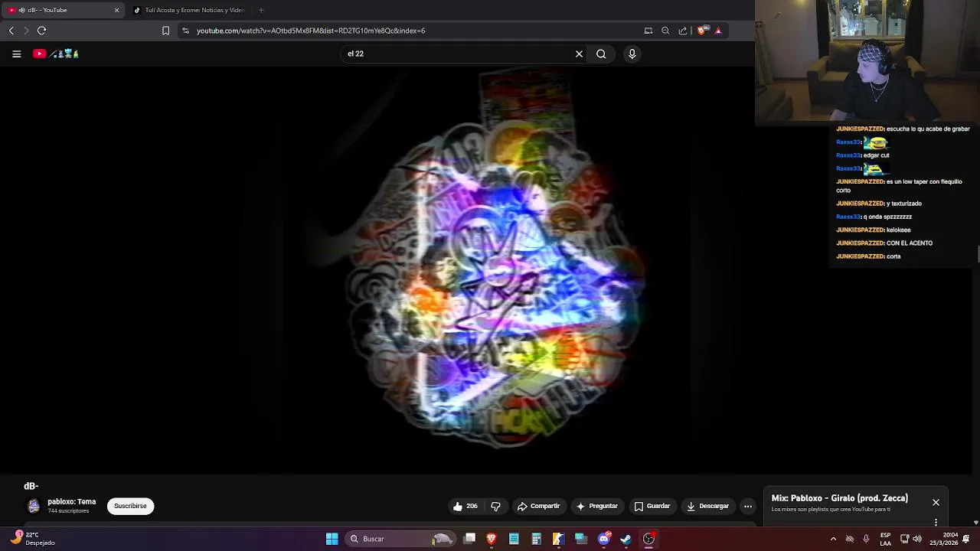
Task: Go to the YouTube home logo
Action: point(56,54)
